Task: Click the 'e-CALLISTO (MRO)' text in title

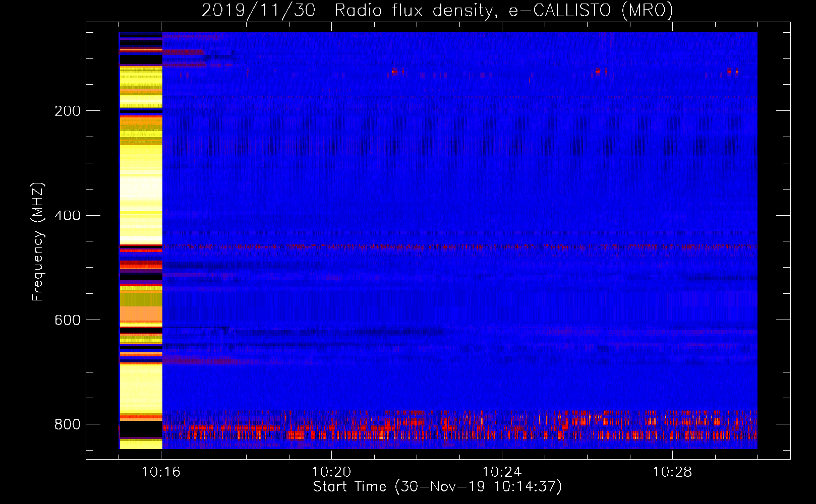Action: 591,10
